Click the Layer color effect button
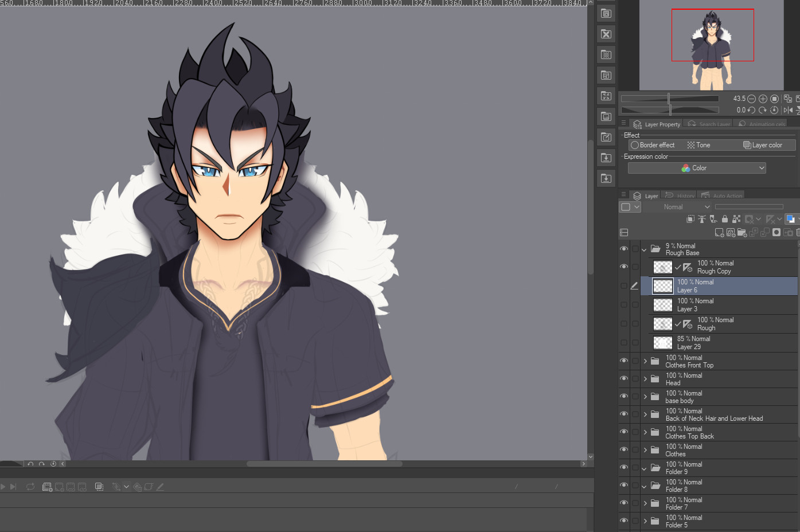The width and height of the screenshot is (800, 532). pyautogui.click(x=763, y=145)
